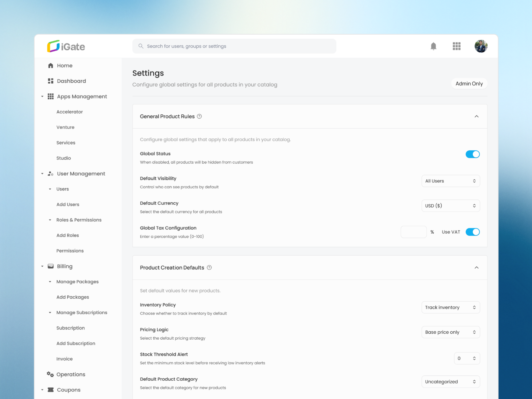The width and height of the screenshot is (532, 399).
Task: Open the Default Visibility dropdown
Action: (450, 181)
